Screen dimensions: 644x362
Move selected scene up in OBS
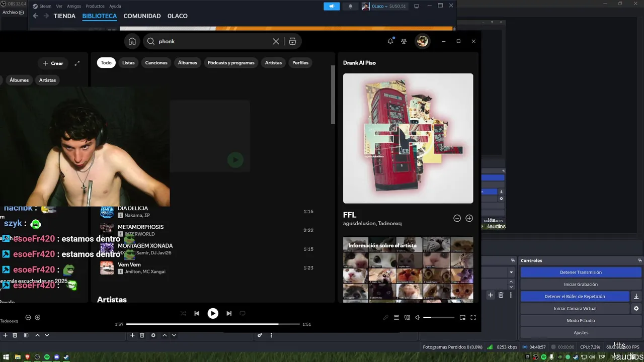37,335
